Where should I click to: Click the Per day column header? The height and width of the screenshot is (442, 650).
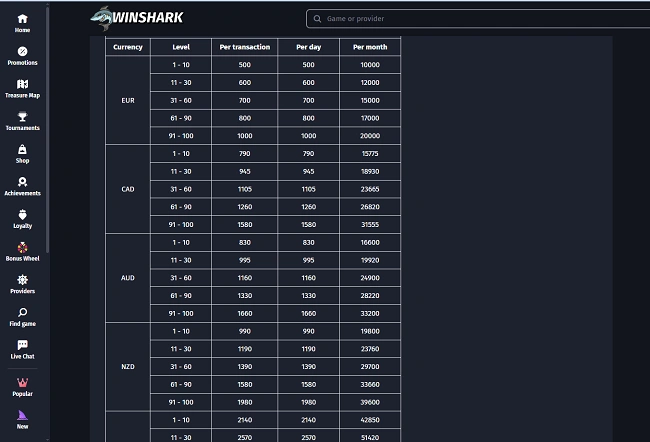pyautogui.click(x=308, y=47)
